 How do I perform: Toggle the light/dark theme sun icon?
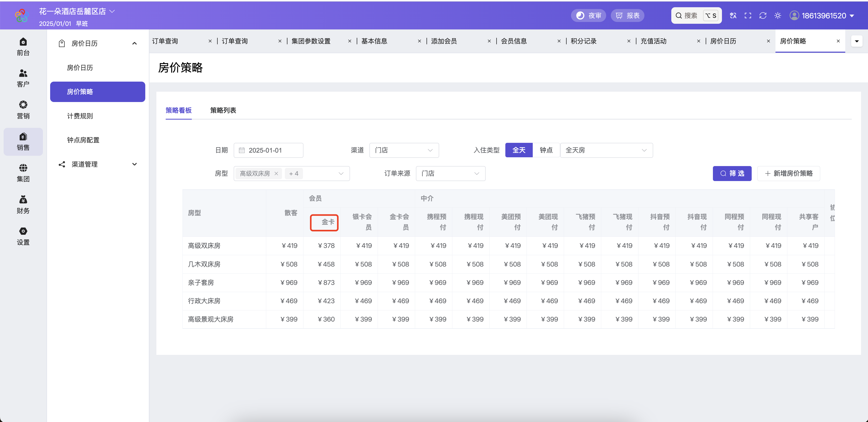[777, 15]
